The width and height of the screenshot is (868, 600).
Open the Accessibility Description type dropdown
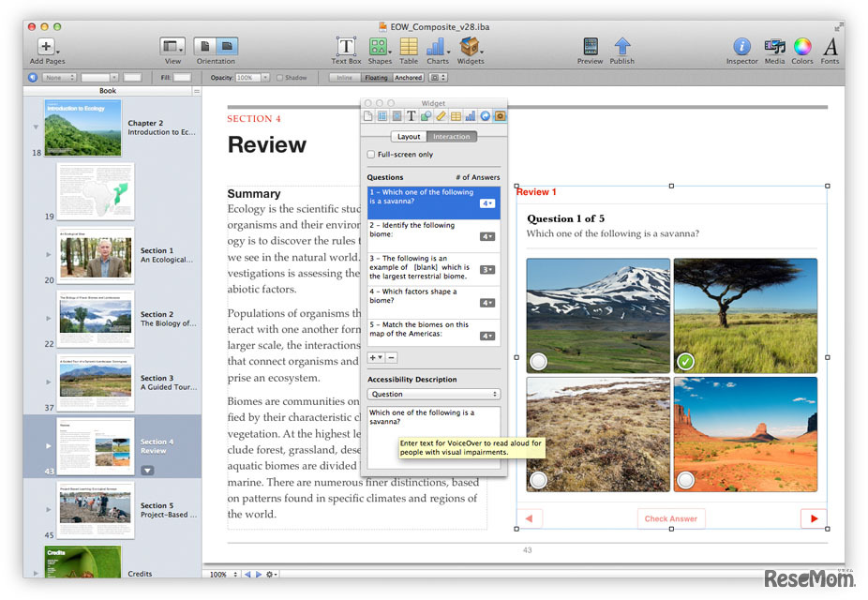click(x=433, y=393)
